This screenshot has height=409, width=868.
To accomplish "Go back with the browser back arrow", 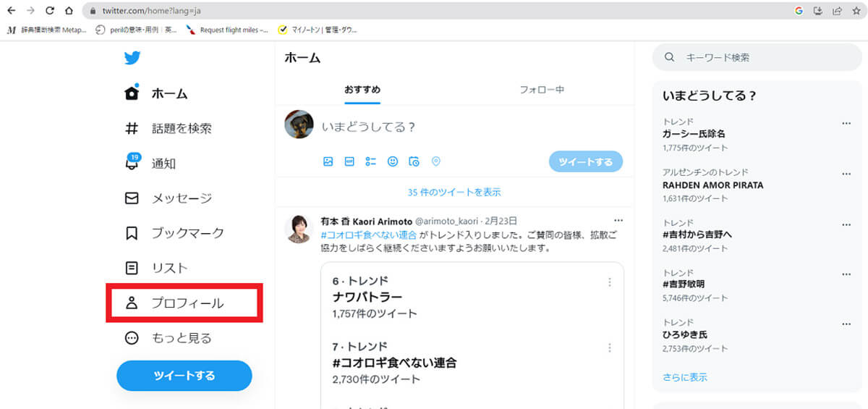I will [12, 11].
